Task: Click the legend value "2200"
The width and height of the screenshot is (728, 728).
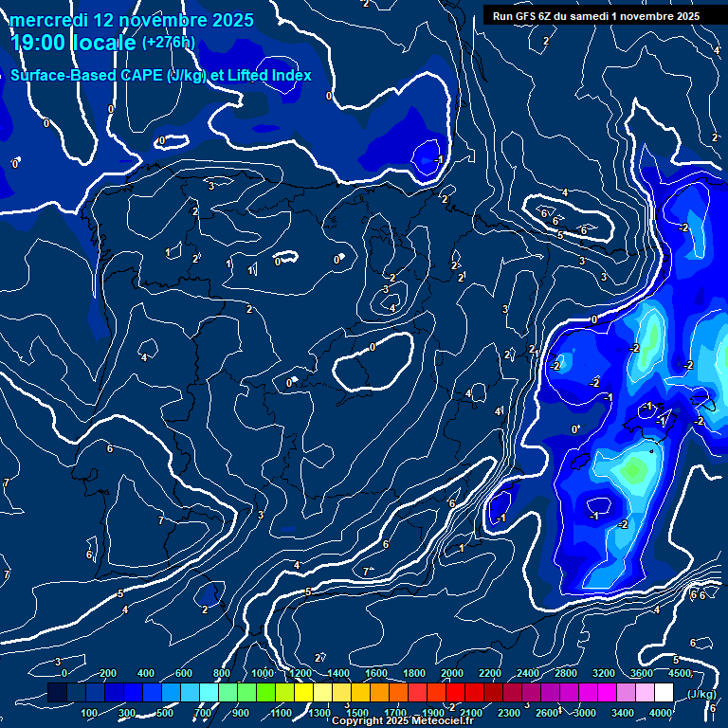Action: pos(490,673)
